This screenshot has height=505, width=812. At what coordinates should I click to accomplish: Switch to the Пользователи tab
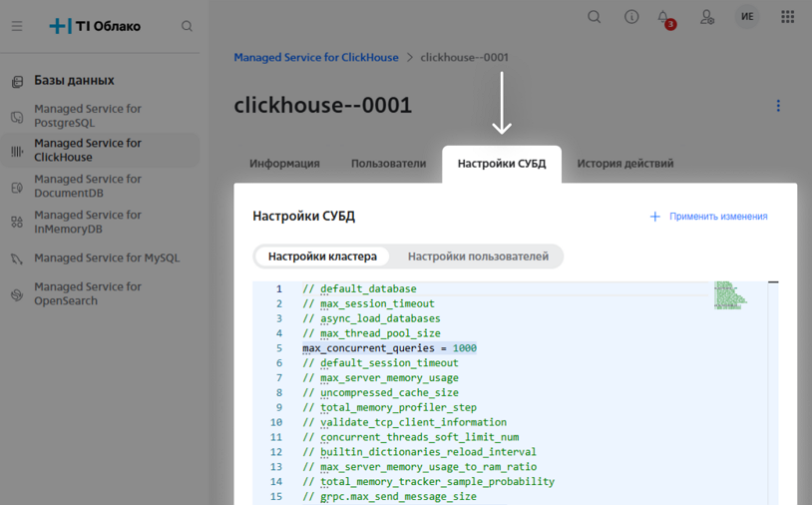click(388, 164)
